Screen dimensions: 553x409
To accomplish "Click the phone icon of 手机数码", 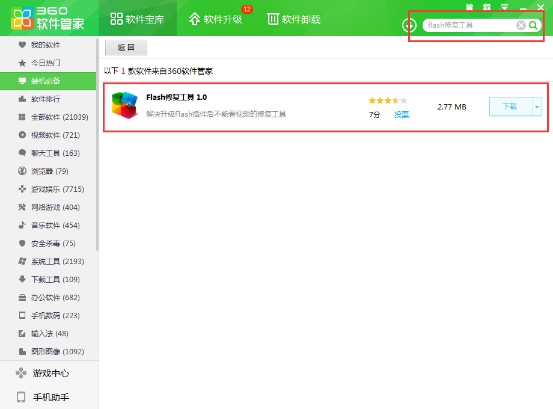I will [x=22, y=315].
